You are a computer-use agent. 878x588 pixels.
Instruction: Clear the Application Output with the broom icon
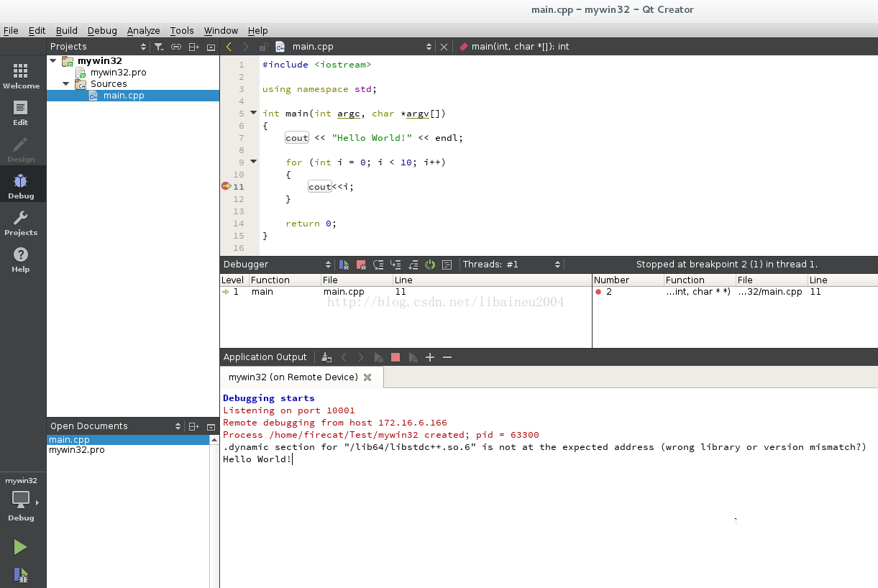pyautogui.click(x=326, y=357)
